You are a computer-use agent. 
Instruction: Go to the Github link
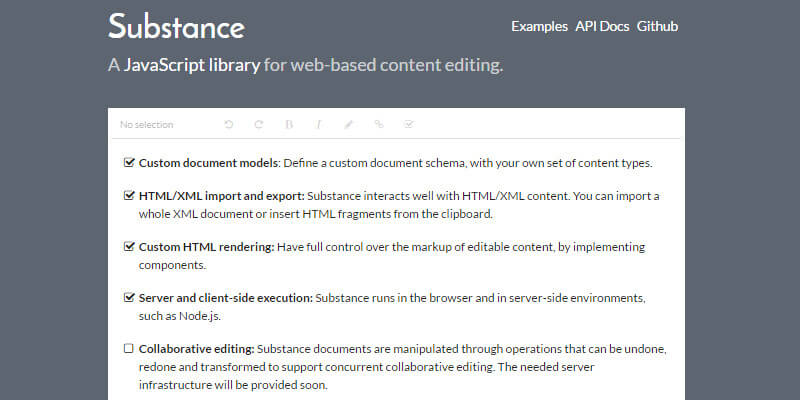(657, 26)
